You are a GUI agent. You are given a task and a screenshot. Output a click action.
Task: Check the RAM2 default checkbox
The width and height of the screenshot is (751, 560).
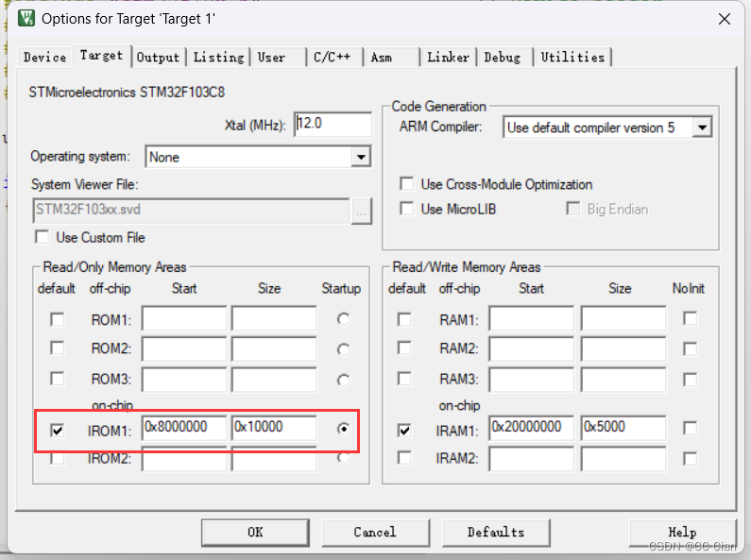pyautogui.click(x=404, y=348)
